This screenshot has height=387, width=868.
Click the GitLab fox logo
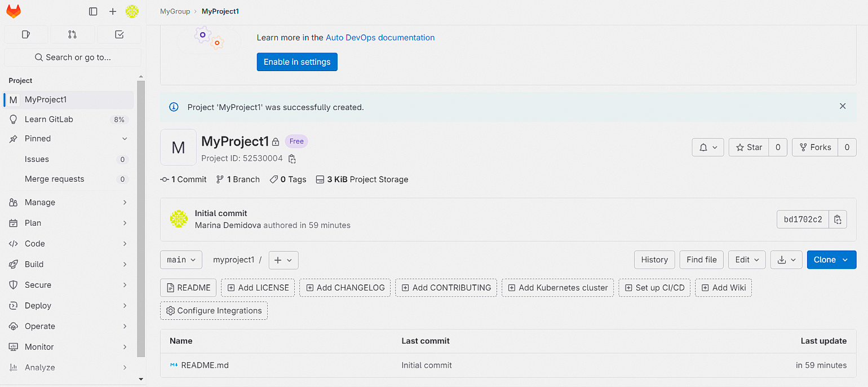(14, 11)
